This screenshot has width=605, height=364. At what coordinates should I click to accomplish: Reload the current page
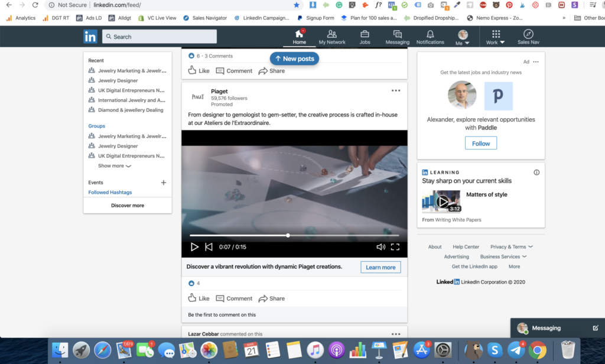click(35, 5)
